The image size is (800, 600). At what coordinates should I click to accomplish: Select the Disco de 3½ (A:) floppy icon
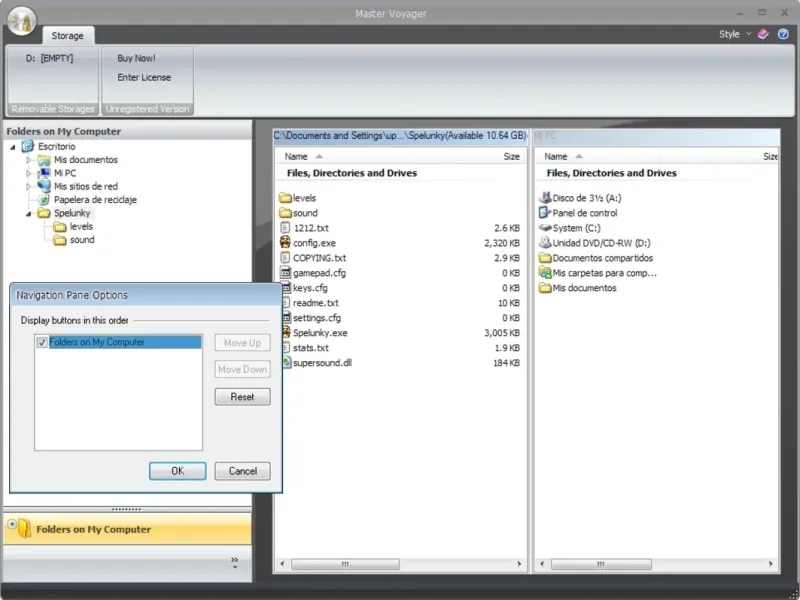click(545, 198)
